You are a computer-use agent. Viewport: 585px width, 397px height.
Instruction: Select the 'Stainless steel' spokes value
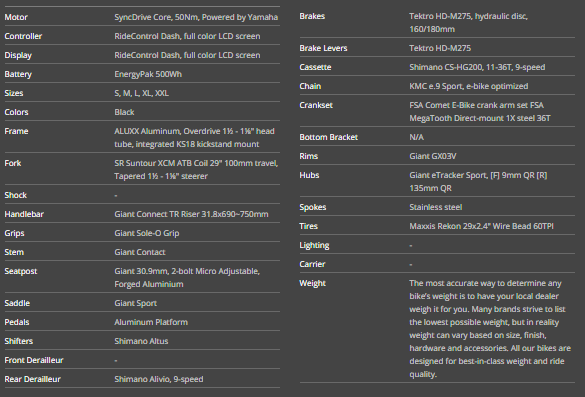point(435,207)
